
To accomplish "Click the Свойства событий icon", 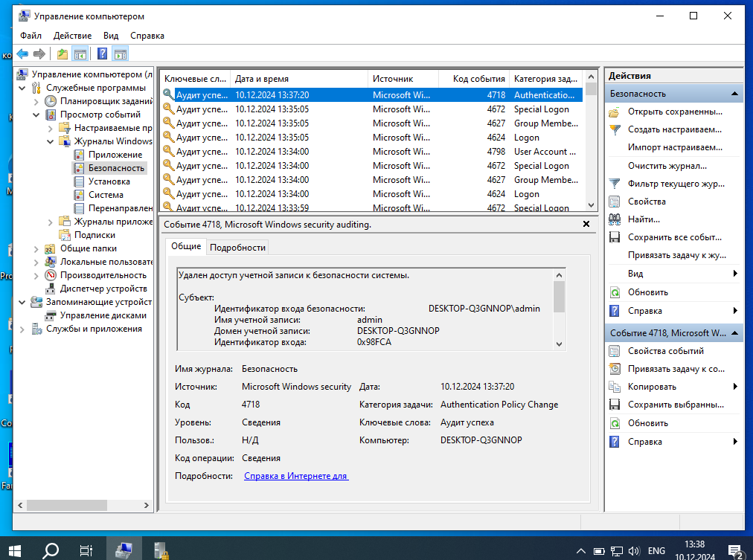I will 614,351.
